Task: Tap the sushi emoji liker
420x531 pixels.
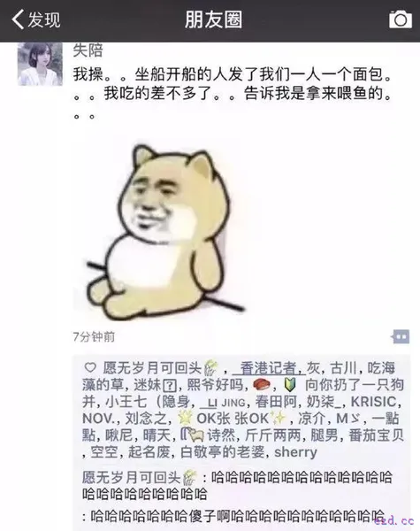Action: tap(262, 385)
